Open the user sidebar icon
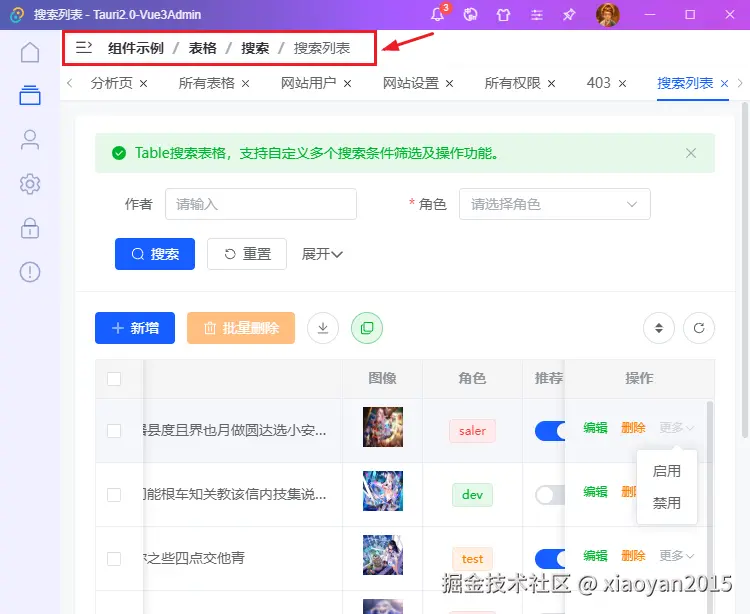 [30, 140]
